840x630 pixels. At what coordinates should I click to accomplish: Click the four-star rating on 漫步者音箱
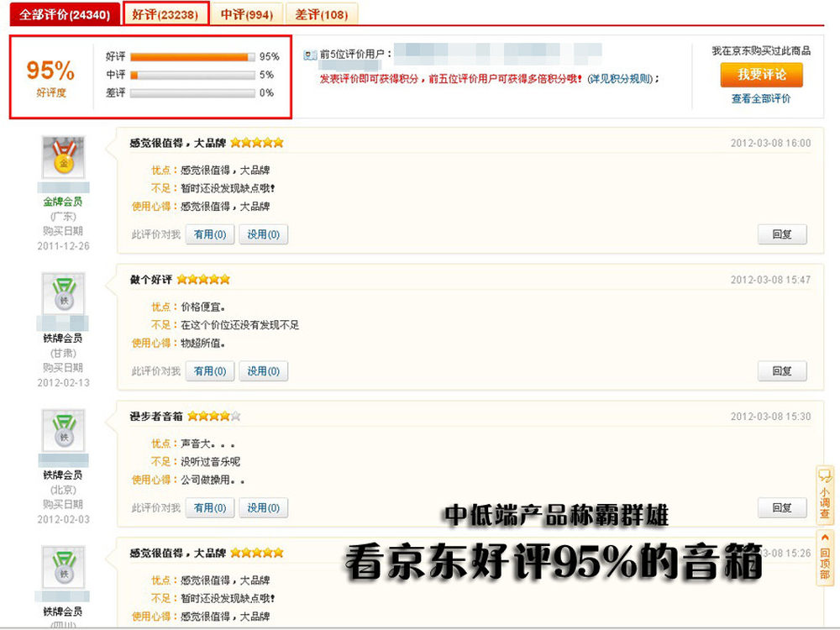214,416
